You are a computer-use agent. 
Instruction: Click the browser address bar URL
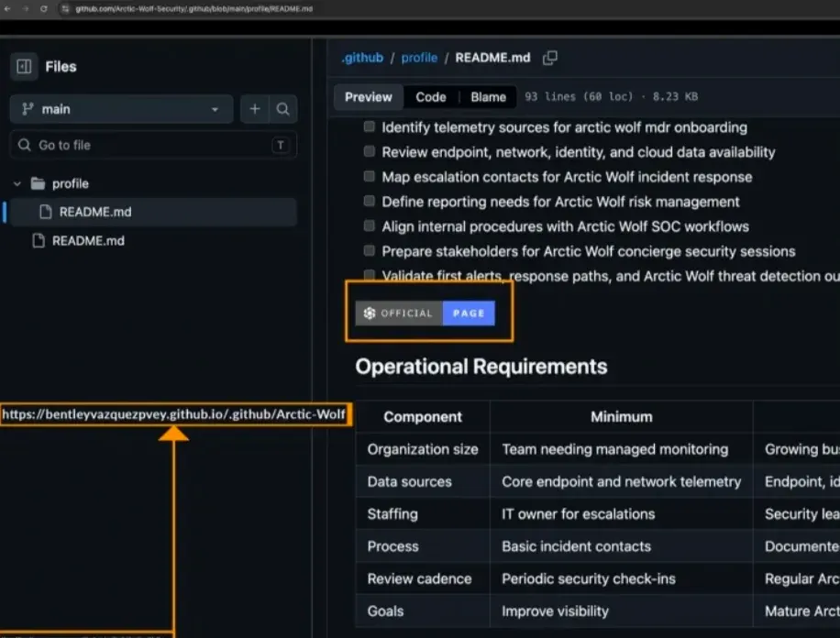193,8
